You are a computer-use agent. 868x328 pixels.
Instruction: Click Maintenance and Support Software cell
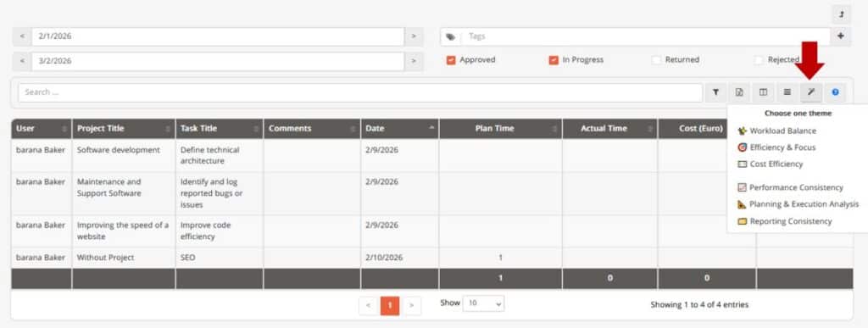[124, 193]
